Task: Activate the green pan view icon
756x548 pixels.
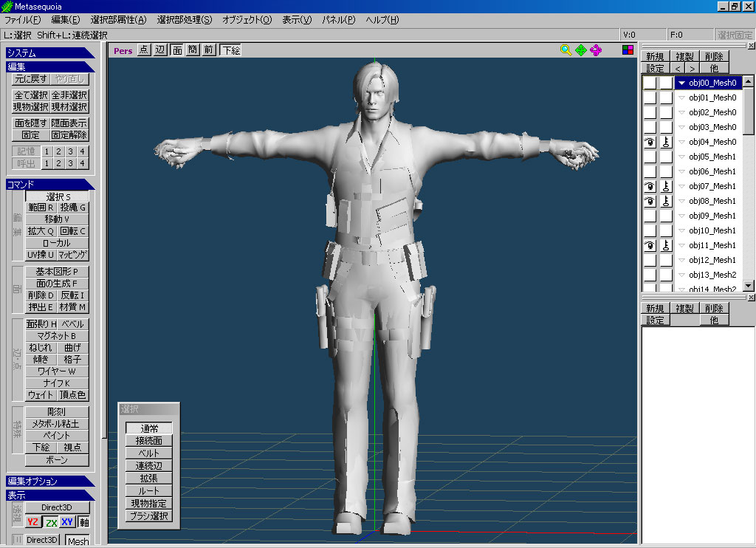Action: coord(581,50)
